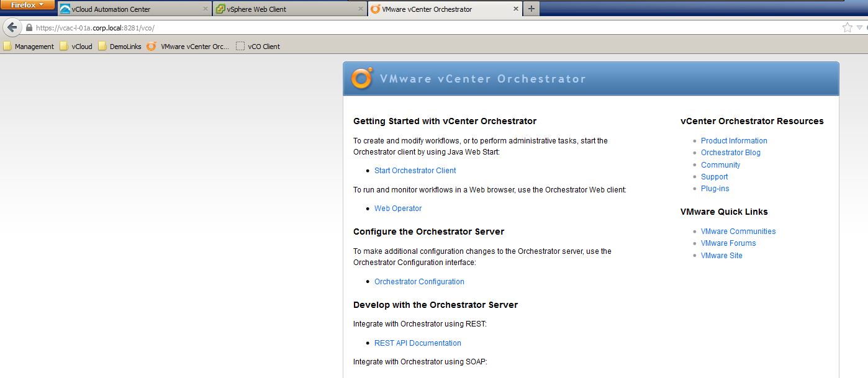Close the vCloud Automation Center tab
The image size is (868, 378).
point(205,9)
